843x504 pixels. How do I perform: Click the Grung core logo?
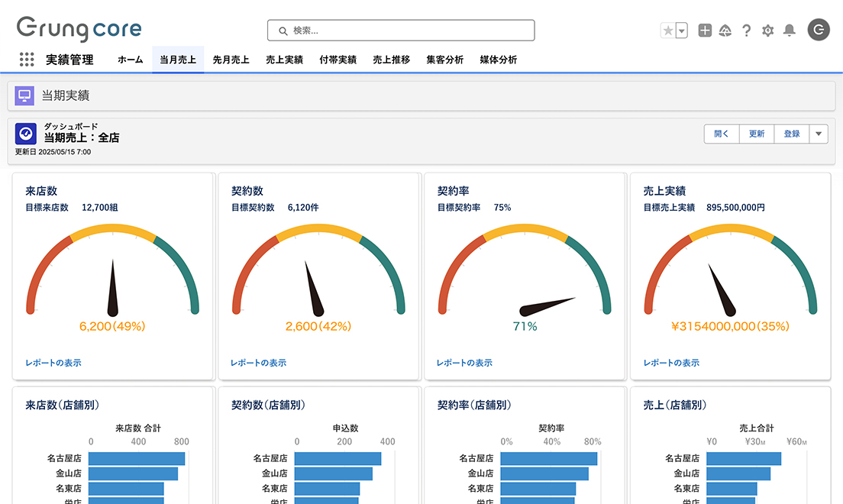(x=79, y=28)
